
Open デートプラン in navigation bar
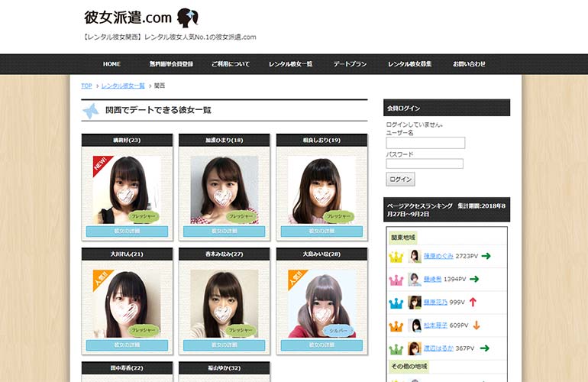click(351, 64)
